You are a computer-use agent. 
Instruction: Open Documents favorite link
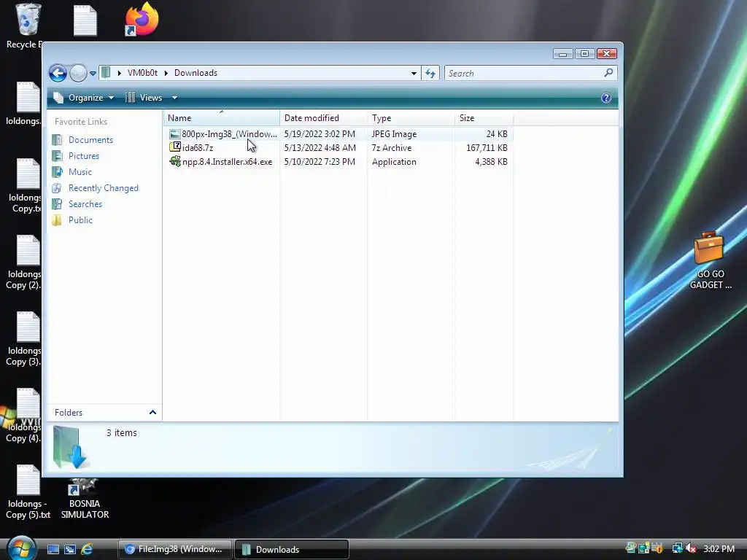90,140
